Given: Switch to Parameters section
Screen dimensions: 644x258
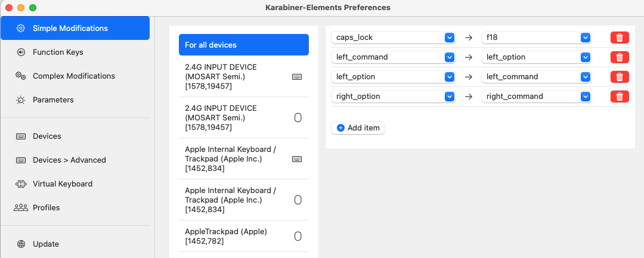Looking at the screenshot, I should point(75,100).
